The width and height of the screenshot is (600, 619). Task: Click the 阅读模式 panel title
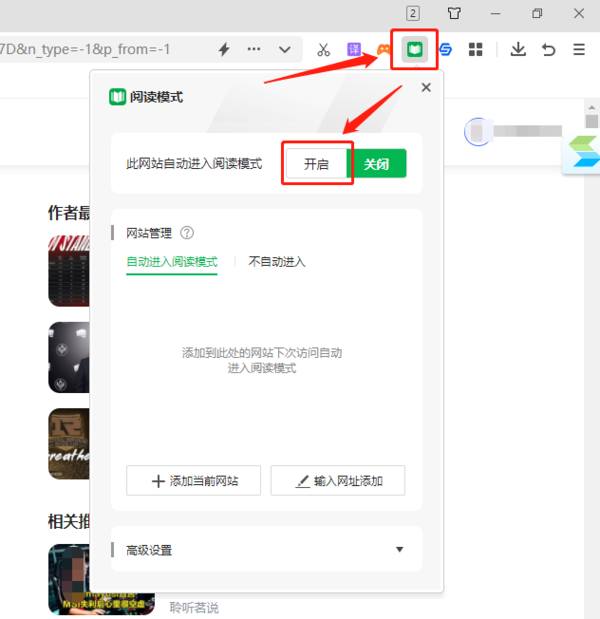[156, 97]
